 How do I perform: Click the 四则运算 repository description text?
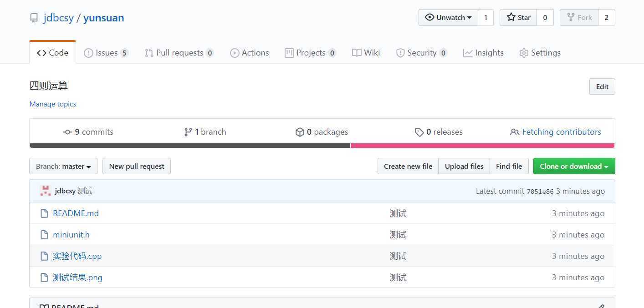(49, 86)
